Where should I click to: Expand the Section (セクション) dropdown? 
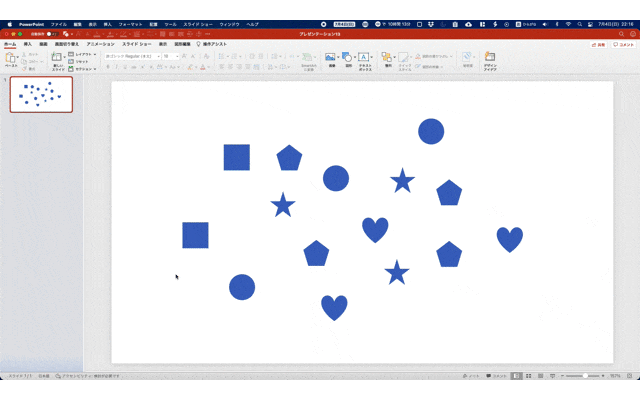tap(95, 69)
